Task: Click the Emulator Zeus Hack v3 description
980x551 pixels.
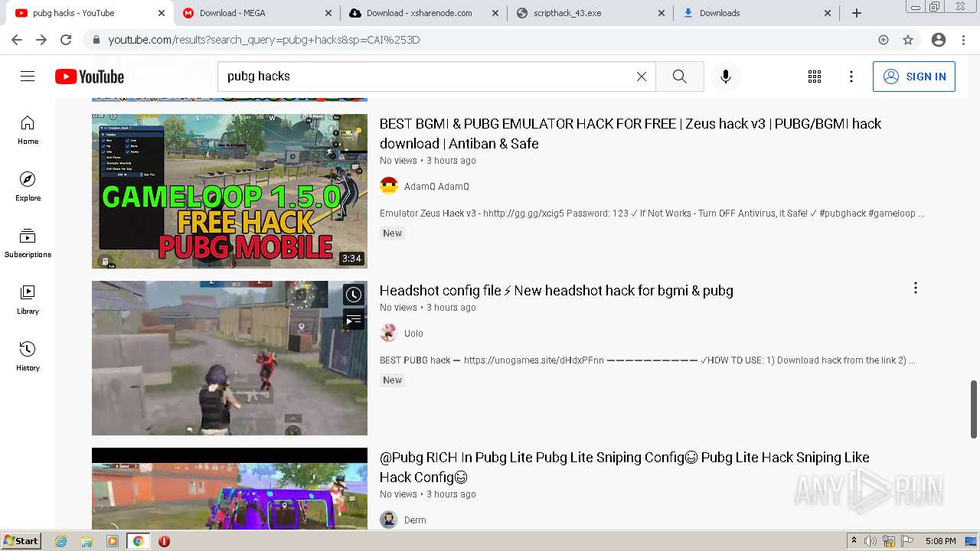Action: coord(652,214)
